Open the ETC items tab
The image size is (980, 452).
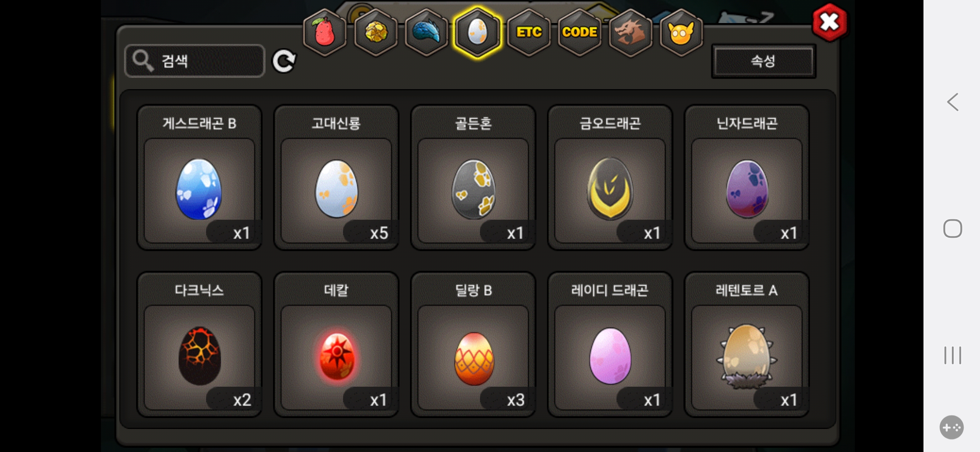pyautogui.click(x=529, y=32)
